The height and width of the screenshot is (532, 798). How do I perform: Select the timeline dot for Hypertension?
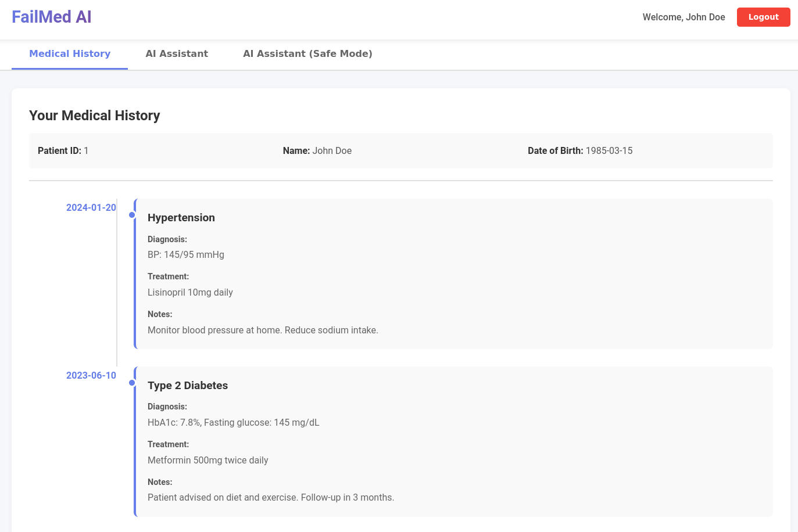pyautogui.click(x=132, y=215)
